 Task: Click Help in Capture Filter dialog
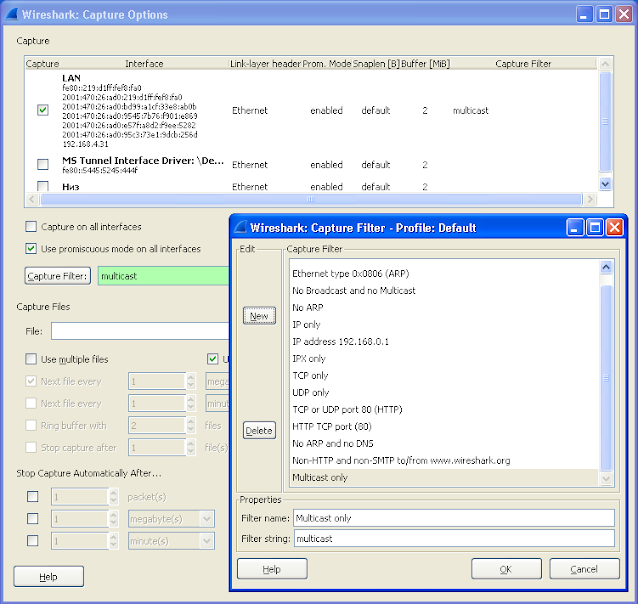pyautogui.click(x=272, y=569)
